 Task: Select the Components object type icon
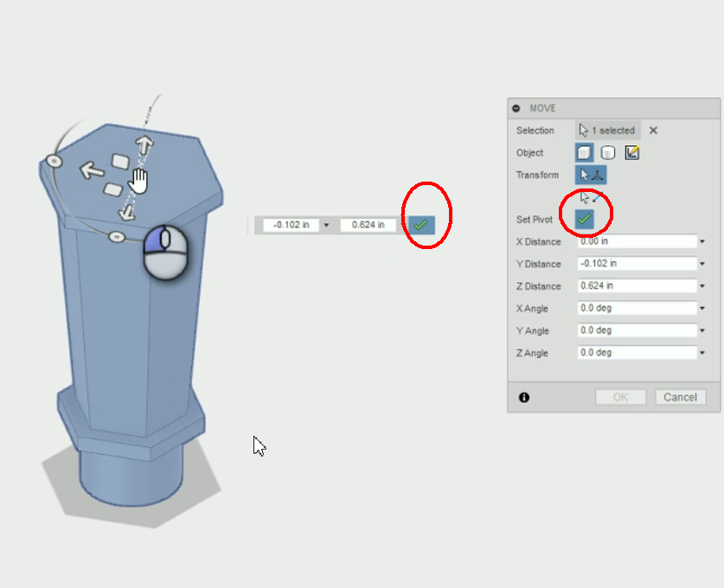pos(606,152)
